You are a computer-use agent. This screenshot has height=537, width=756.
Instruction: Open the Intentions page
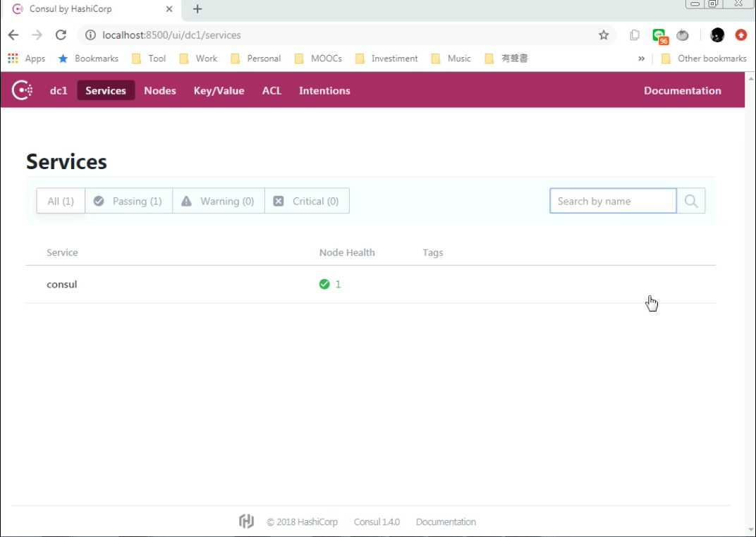(324, 90)
